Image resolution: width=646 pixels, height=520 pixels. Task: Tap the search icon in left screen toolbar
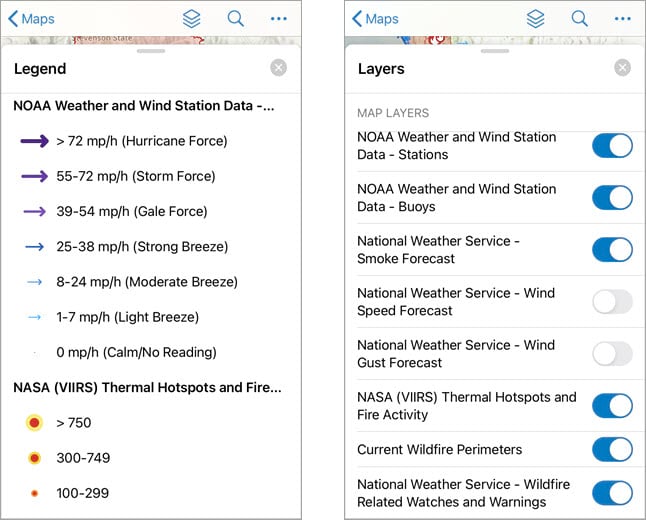(235, 18)
